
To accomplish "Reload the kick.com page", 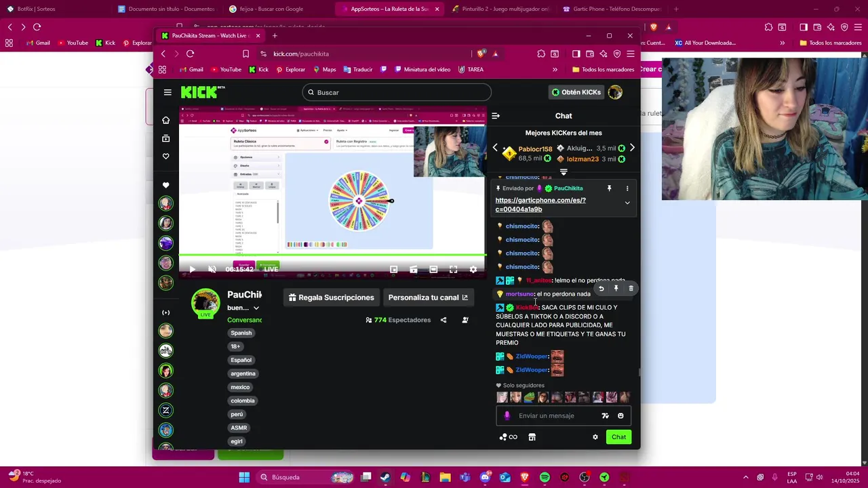I will tap(191, 54).
